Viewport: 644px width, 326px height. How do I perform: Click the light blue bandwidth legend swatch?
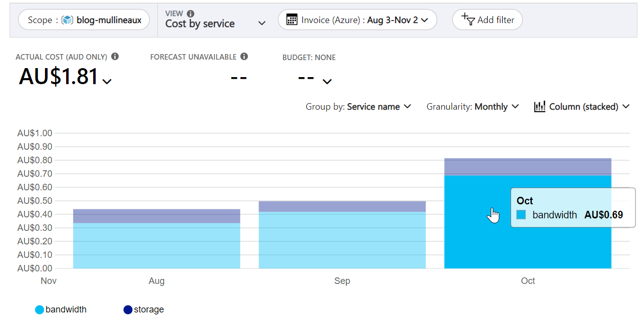click(x=39, y=309)
